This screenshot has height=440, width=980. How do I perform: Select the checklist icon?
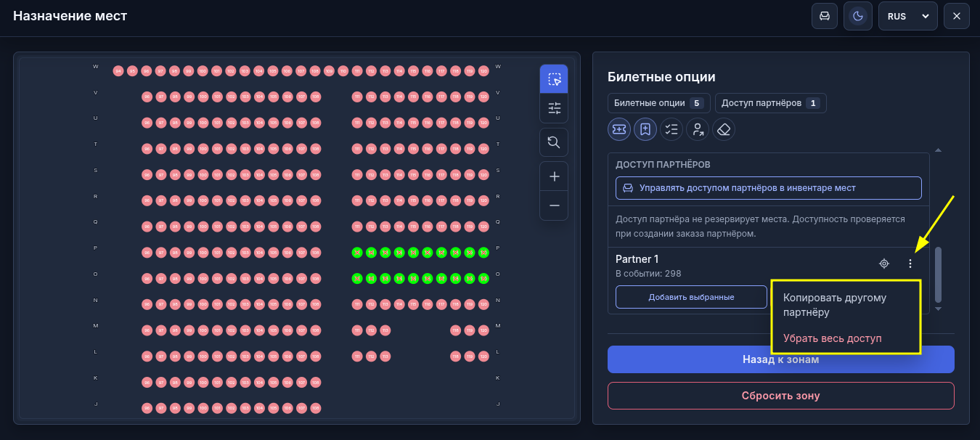pos(671,129)
